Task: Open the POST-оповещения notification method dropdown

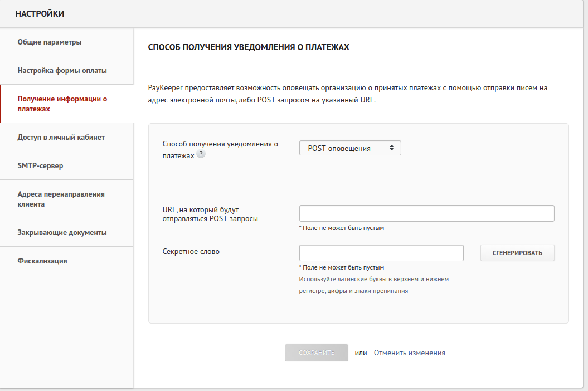Action: click(350, 148)
